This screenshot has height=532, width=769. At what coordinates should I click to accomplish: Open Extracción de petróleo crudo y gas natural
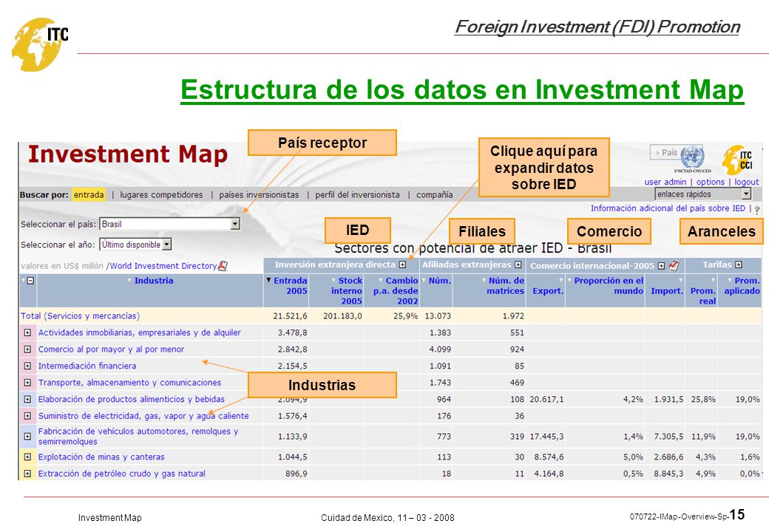pyautogui.click(x=121, y=474)
